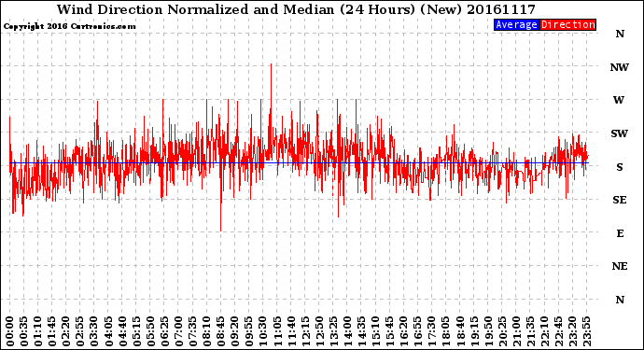Screen dimensions: 644x350
Task: Select the red Direction legend entry
Action: pyautogui.click(x=567, y=24)
